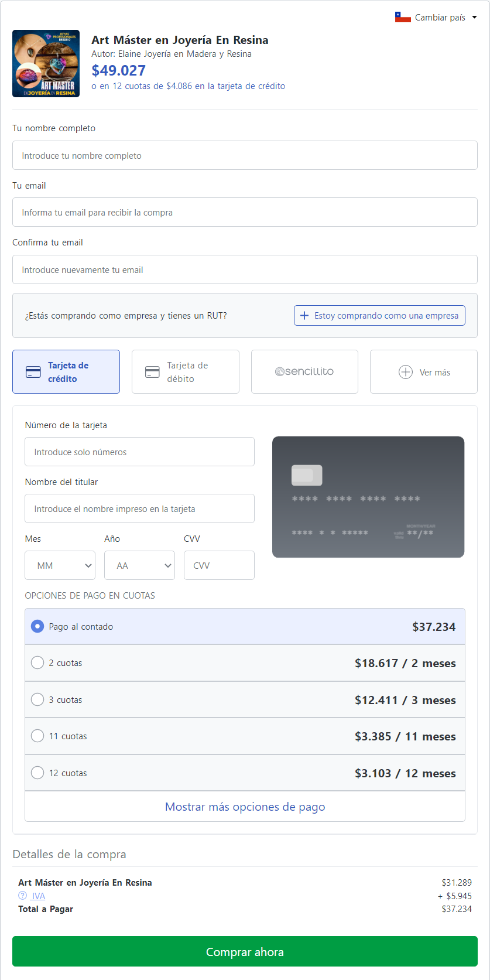Click the credit card icon in Tarjeta de crédito

[33, 372]
